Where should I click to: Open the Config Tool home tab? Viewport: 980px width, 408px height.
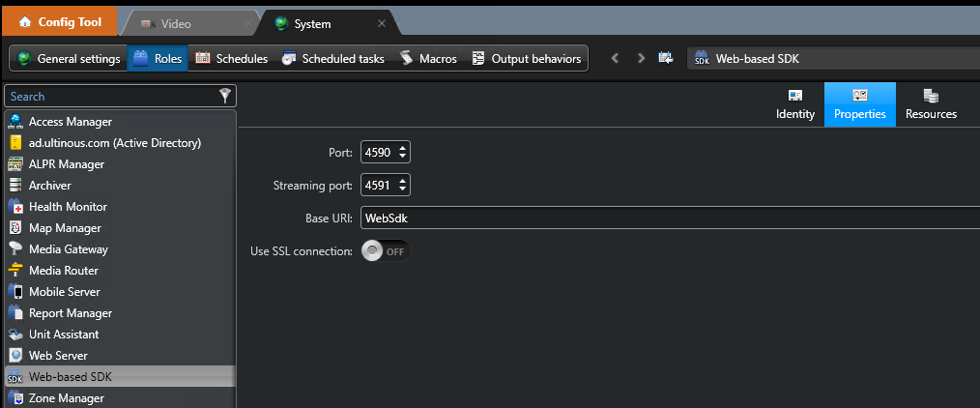tap(59, 21)
